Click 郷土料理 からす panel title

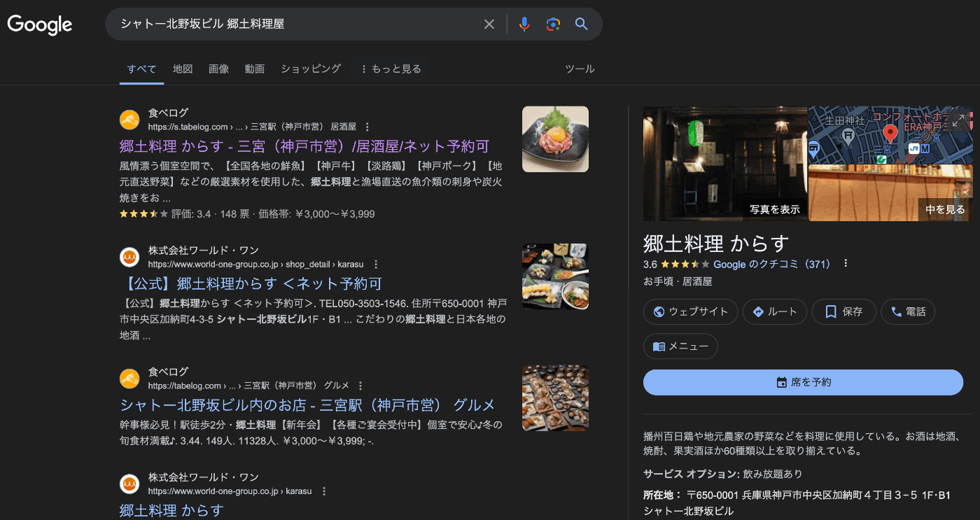tap(716, 243)
